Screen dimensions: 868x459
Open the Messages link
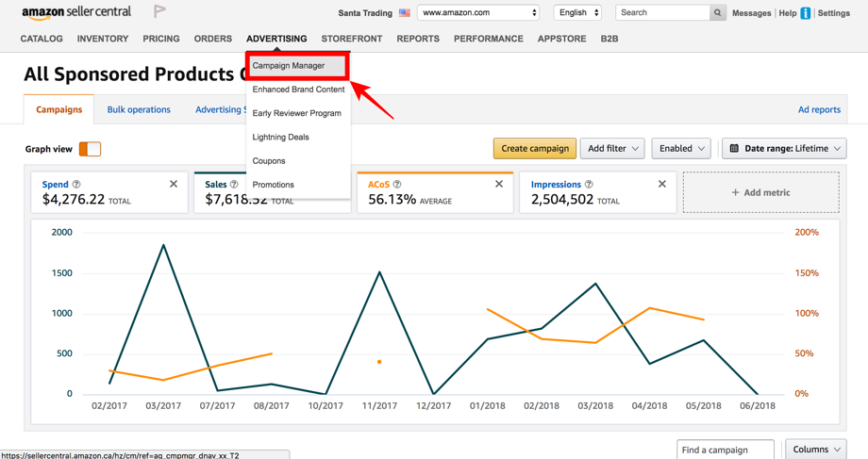tap(751, 13)
